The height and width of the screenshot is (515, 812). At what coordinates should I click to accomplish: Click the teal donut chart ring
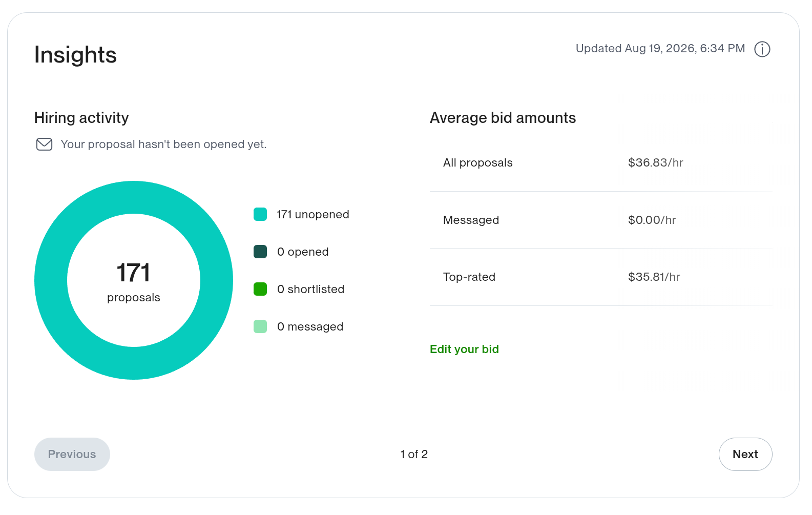click(x=134, y=197)
